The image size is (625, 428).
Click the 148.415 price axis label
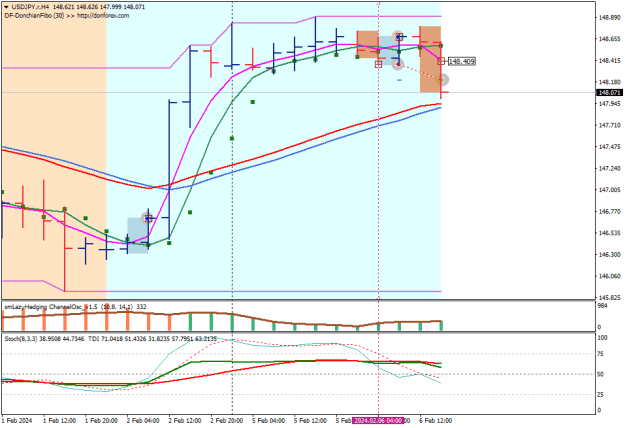(x=610, y=61)
